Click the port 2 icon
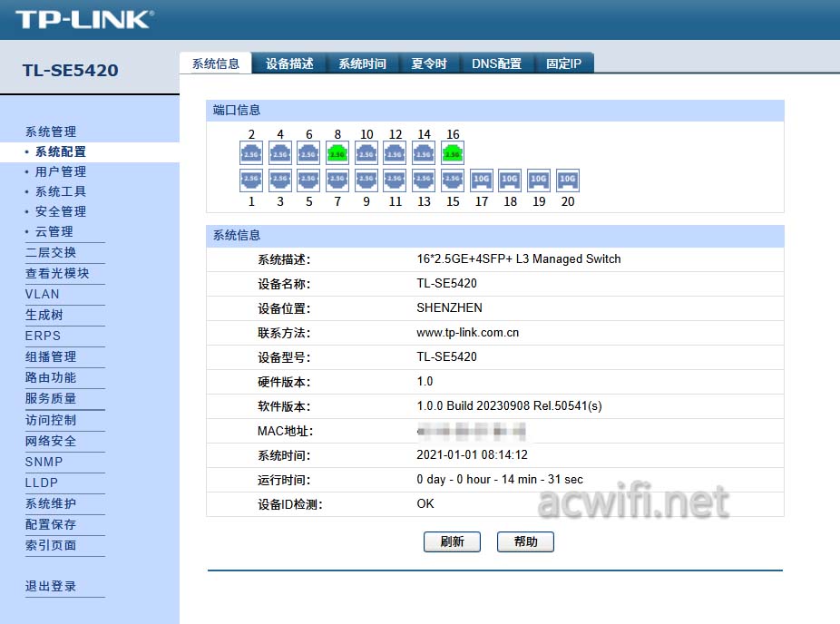The width and height of the screenshot is (840, 624). tap(251, 153)
